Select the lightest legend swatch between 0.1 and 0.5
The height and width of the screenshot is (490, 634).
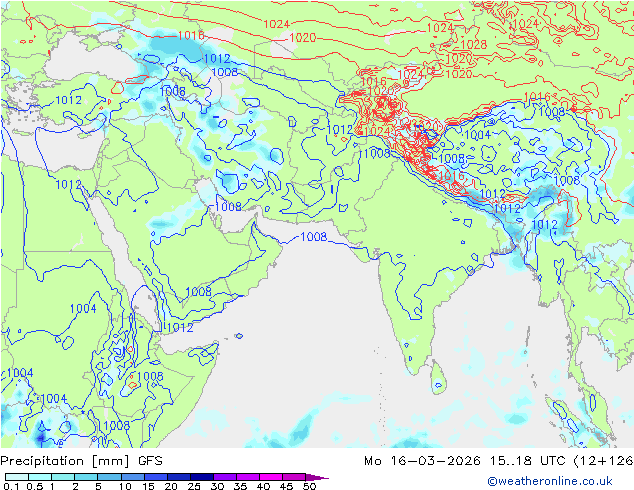(x=17, y=477)
